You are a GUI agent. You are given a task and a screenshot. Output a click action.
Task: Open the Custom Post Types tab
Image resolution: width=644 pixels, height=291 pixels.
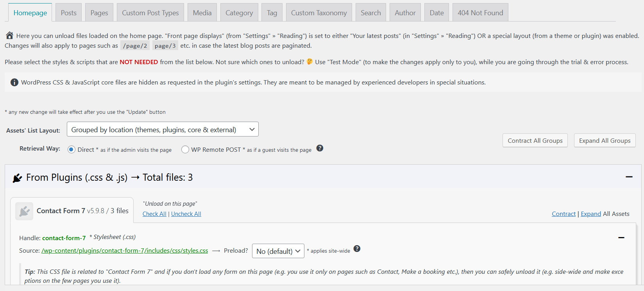click(x=150, y=13)
